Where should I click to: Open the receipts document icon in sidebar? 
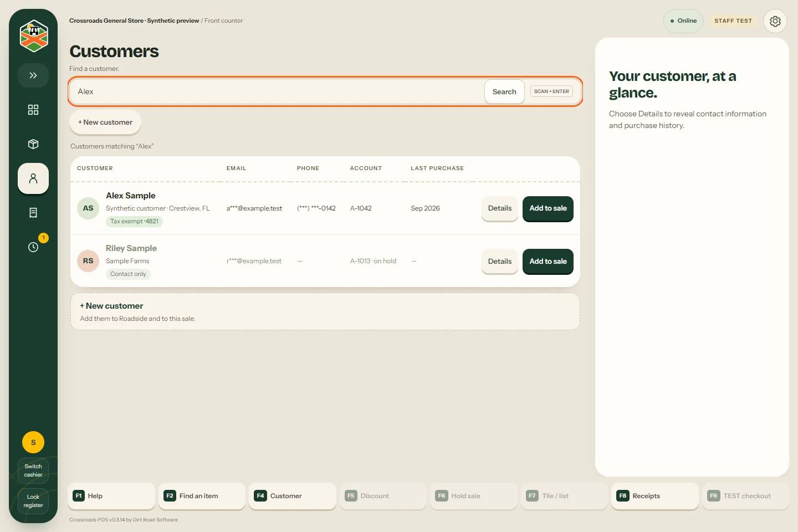point(33,213)
